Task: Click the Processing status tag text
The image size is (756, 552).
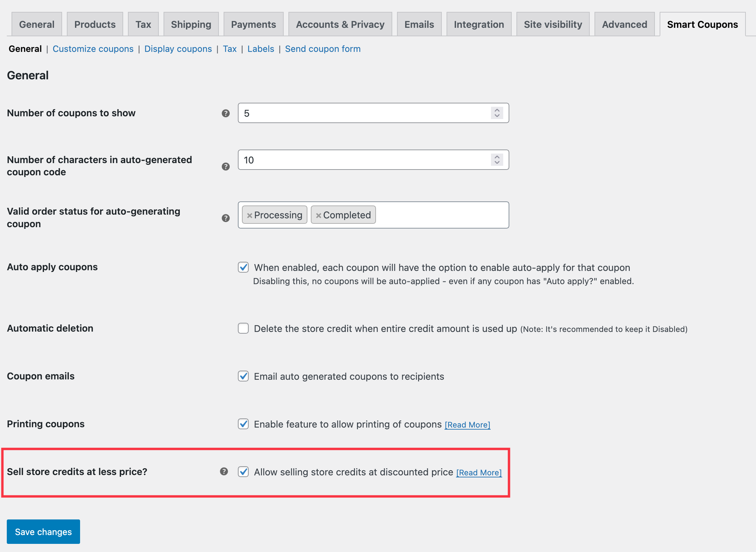Action: (278, 215)
